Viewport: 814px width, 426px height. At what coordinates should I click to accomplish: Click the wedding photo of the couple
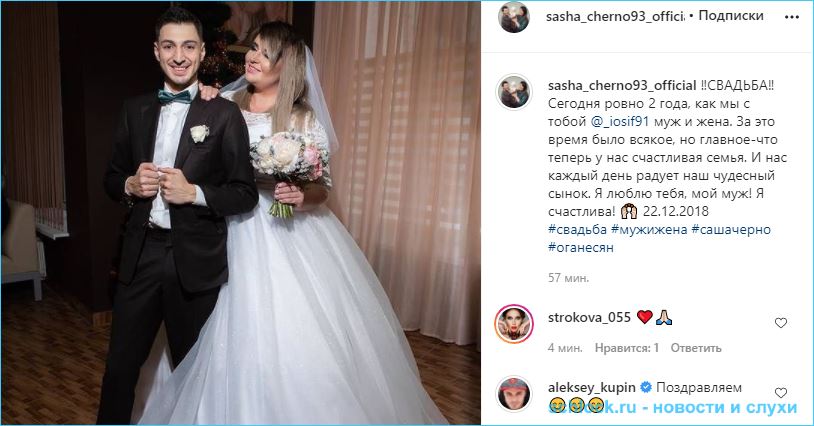[241, 213]
